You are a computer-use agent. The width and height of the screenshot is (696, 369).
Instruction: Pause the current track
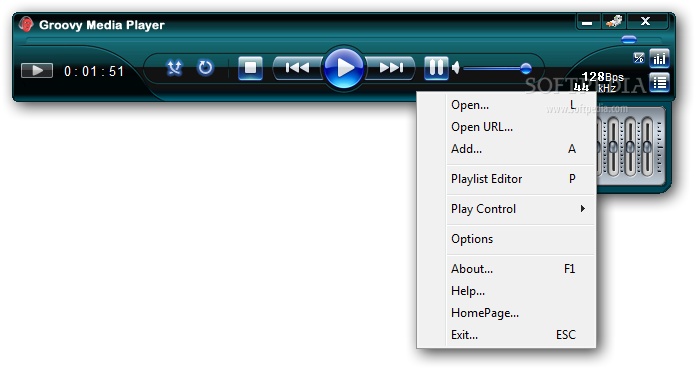(436, 68)
